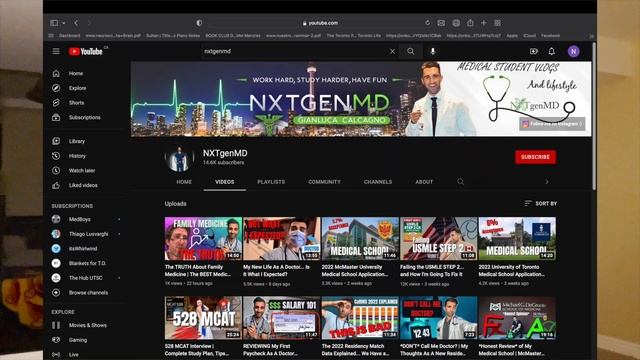Screen dimensions: 640x360
Task: Reload the page in Safari
Action: (427, 23)
